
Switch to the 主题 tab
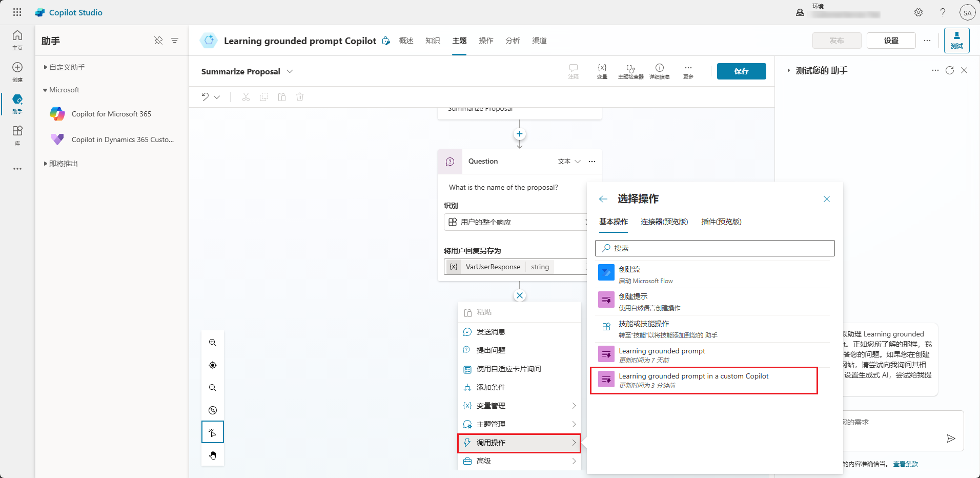[459, 41]
